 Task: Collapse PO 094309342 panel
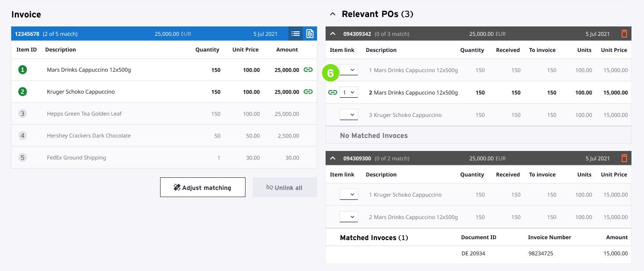[x=333, y=34]
